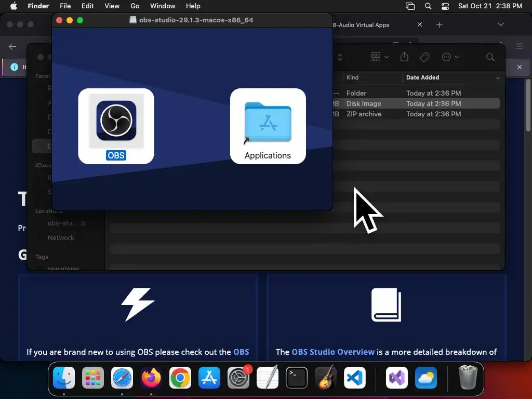
Task: Open the Finder menu
Action: (x=38, y=6)
